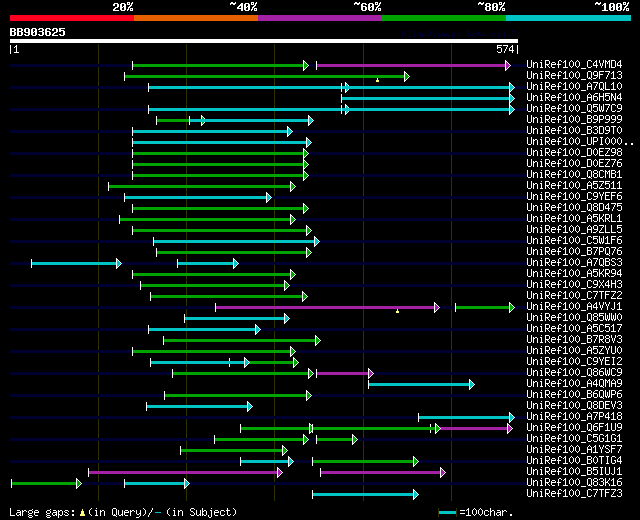Click the UniRef100_Q6F1U9 label
Screen dimensions: 640x520
(x=574, y=428)
